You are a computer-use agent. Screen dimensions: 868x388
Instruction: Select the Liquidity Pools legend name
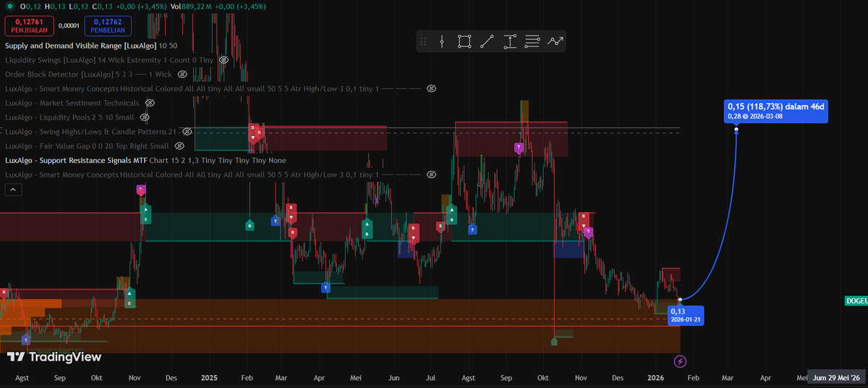(x=46, y=117)
